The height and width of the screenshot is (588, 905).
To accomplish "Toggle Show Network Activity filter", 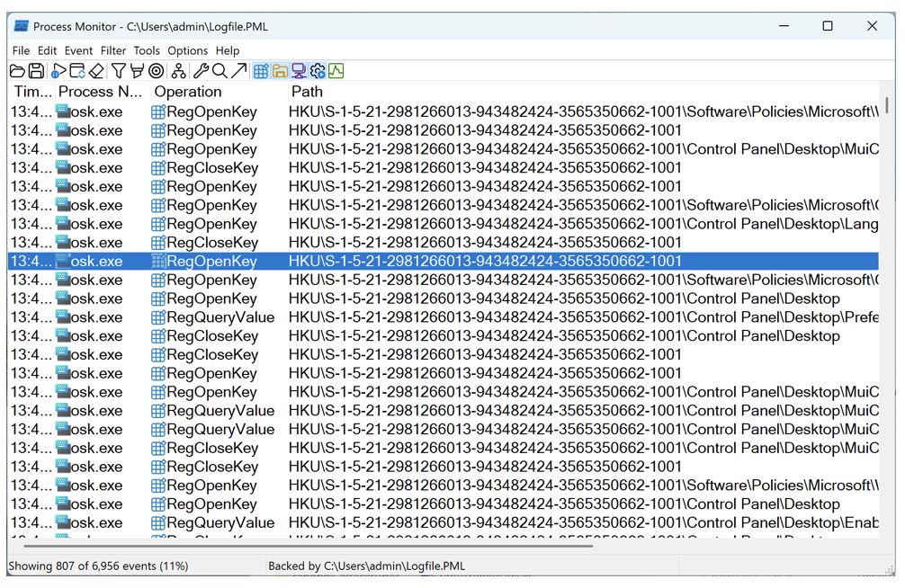I will (299, 71).
